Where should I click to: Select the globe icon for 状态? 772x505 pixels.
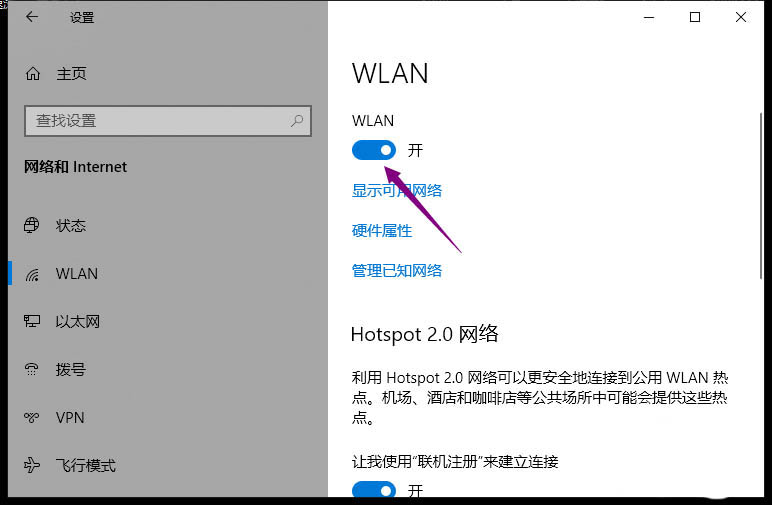click(x=32, y=225)
